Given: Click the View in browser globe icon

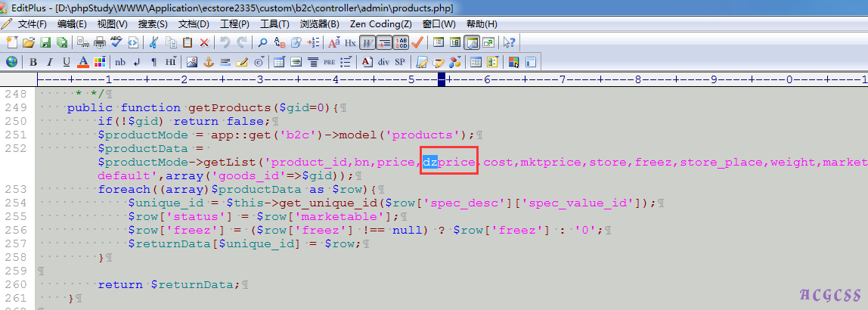Looking at the screenshot, I should [x=11, y=61].
